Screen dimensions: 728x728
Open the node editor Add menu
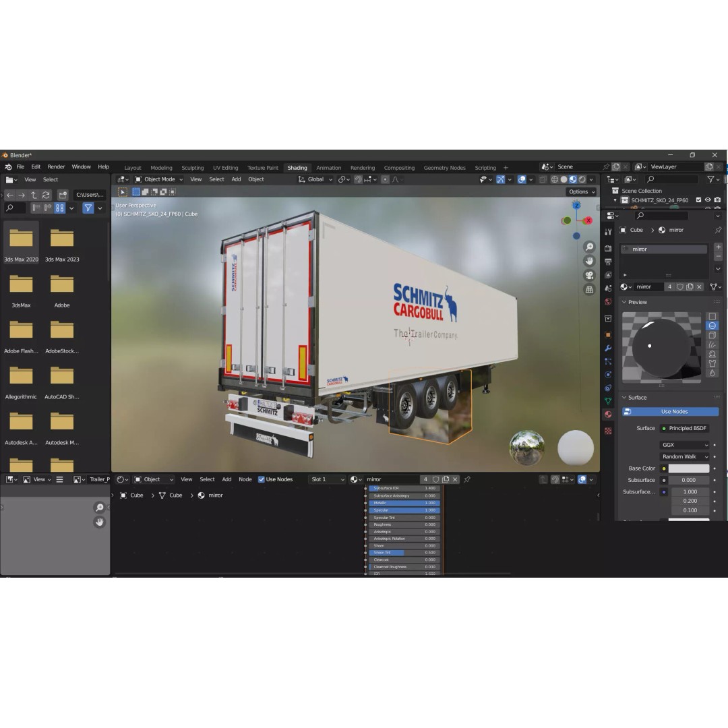click(226, 479)
